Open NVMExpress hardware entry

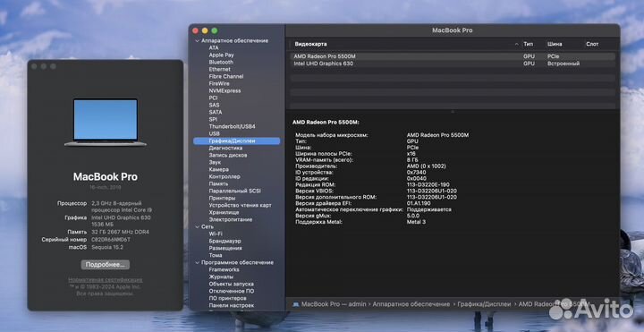225,90
